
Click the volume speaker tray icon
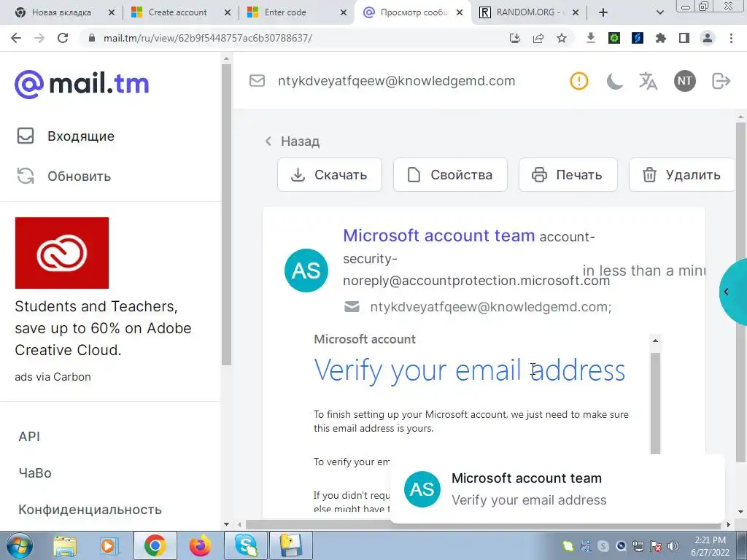coord(673,546)
